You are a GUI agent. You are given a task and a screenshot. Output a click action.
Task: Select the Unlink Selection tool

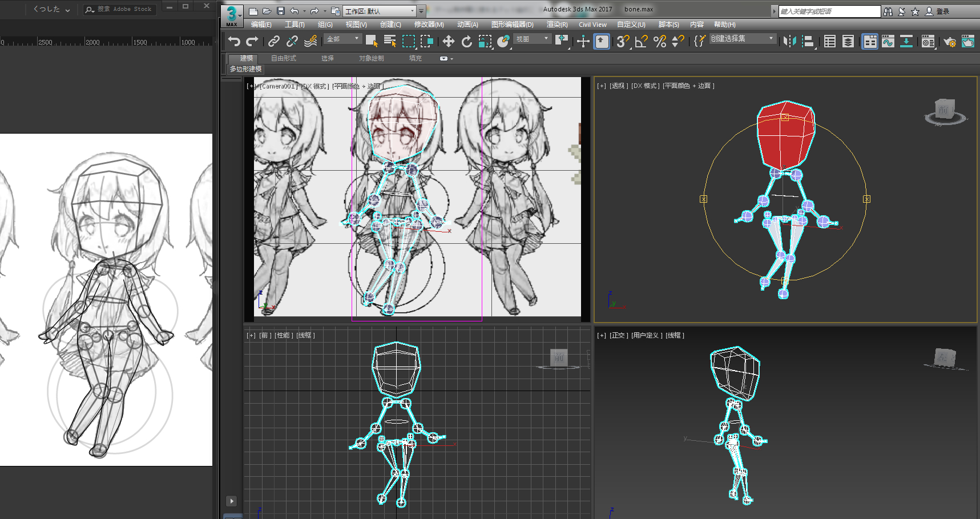click(292, 41)
